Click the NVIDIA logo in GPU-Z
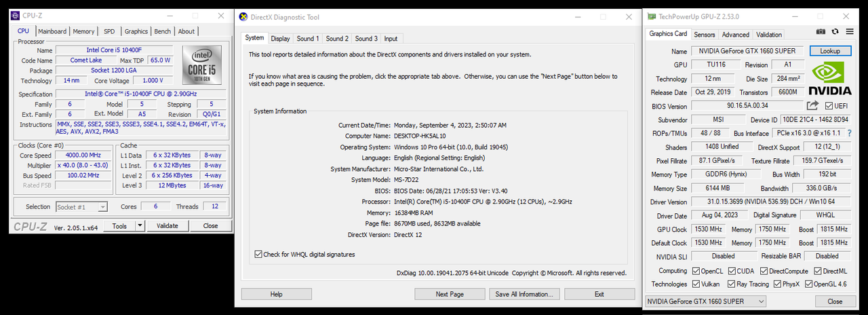The width and height of the screenshot is (868, 315). [830, 79]
